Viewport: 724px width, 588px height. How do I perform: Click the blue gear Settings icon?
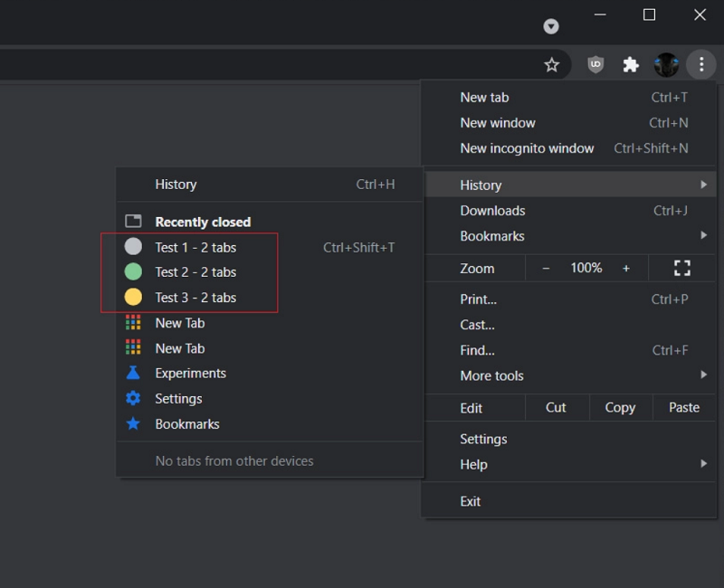click(x=133, y=398)
